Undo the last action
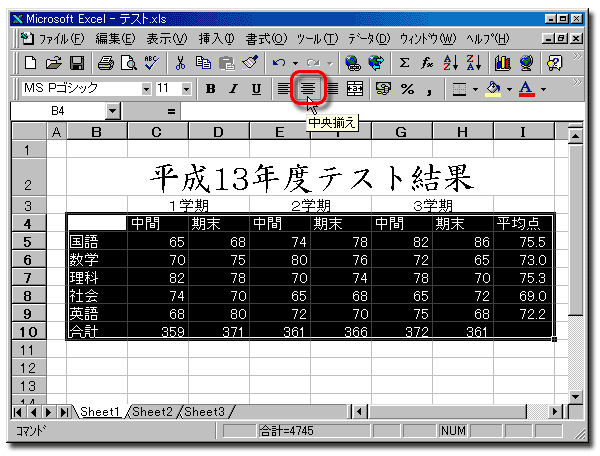600x456 pixels. [x=279, y=63]
